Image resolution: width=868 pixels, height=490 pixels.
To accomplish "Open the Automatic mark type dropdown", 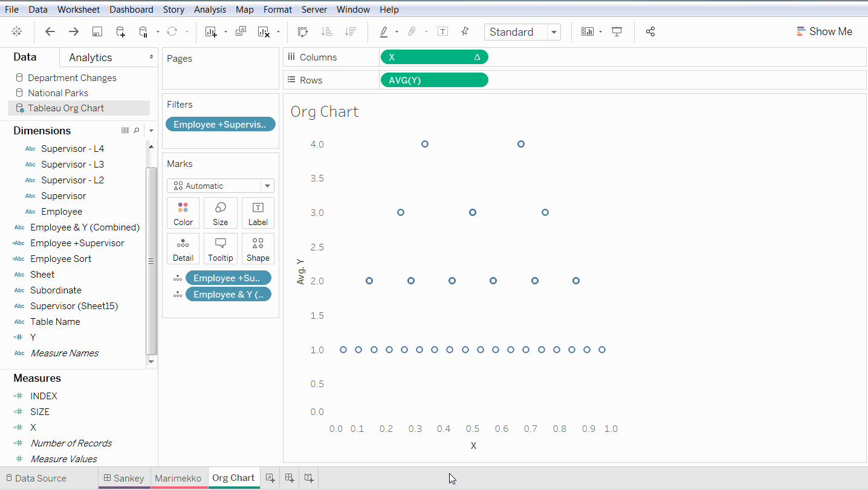I will (267, 186).
